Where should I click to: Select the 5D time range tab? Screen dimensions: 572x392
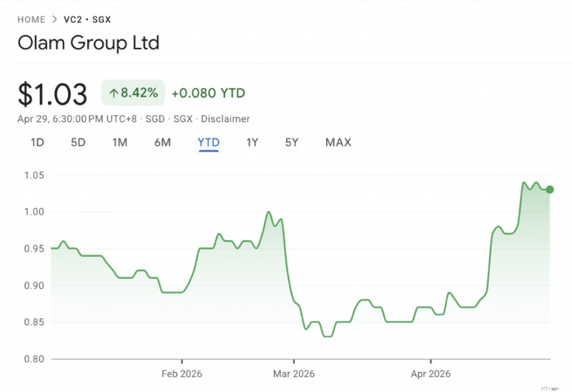(x=78, y=142)
